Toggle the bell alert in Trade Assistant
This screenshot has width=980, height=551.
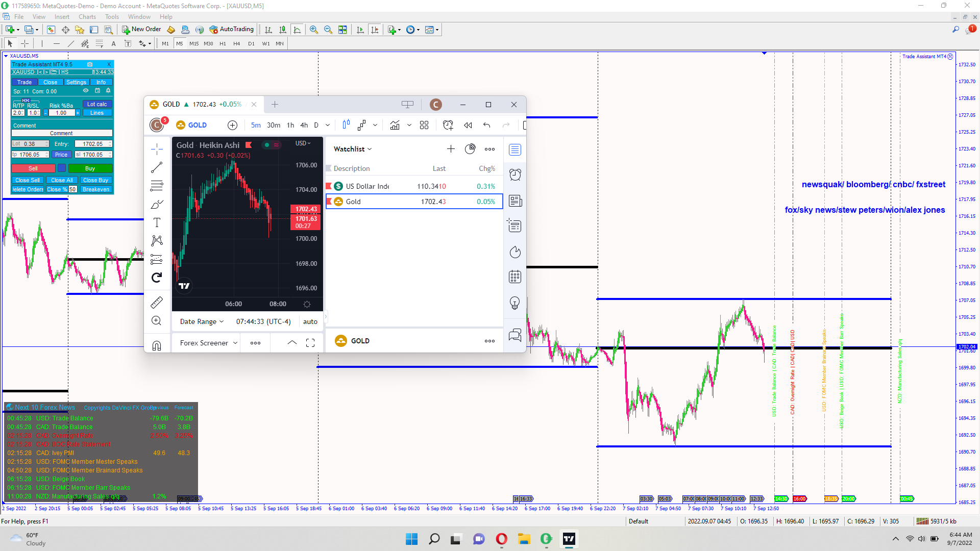pos(108,91)
